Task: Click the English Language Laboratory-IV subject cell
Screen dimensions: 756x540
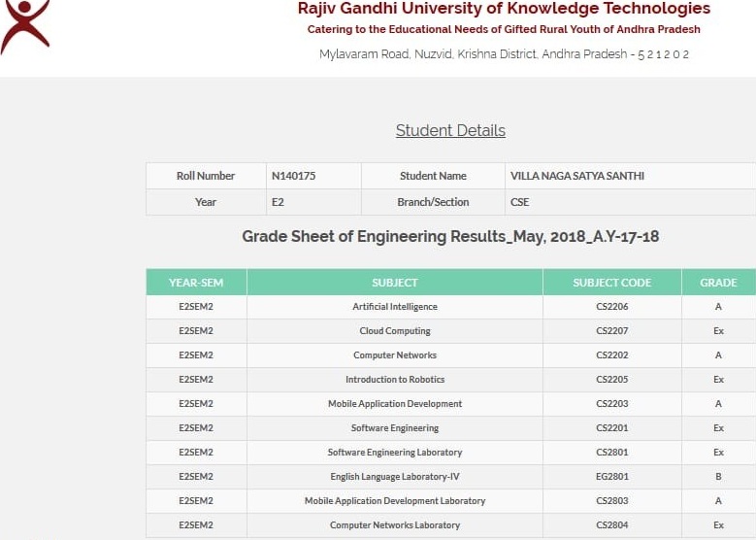Action: 395,477
